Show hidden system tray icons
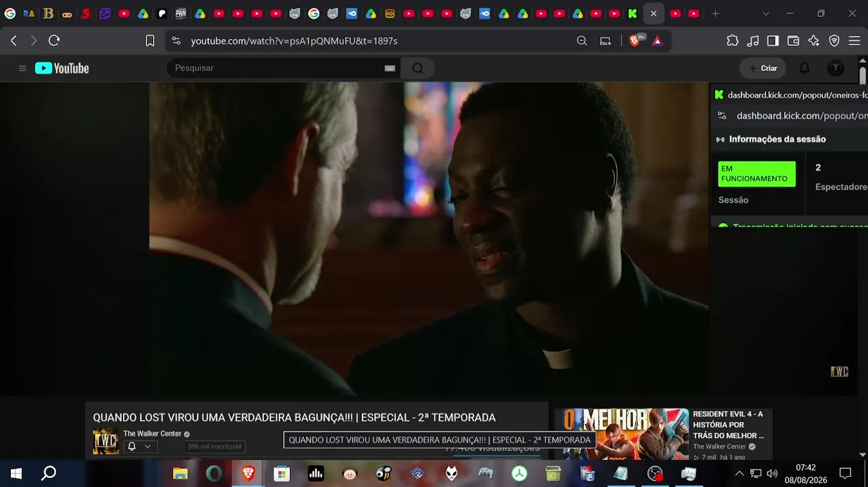Screen dimensions: 868x487 coord(739,473)
